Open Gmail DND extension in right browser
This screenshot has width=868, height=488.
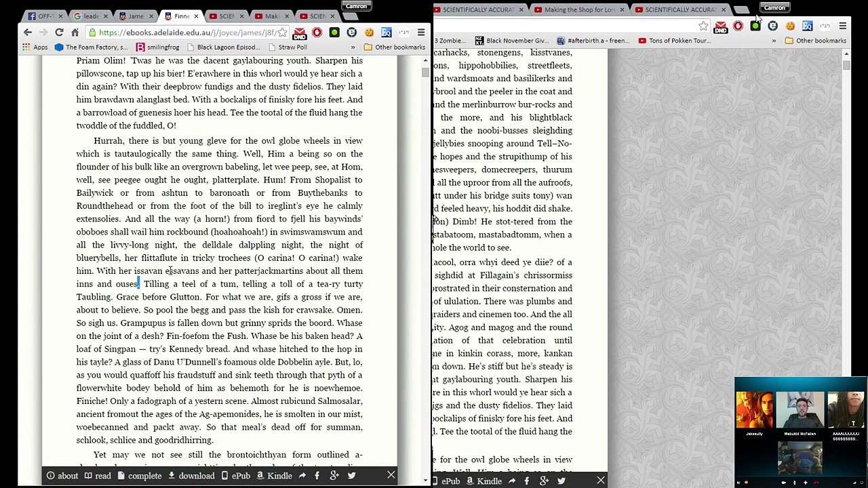721,27
